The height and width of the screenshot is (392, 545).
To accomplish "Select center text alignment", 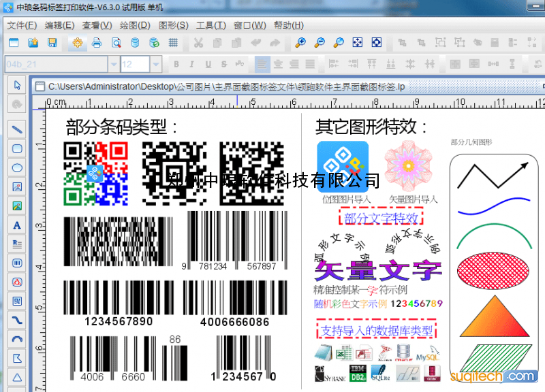I will 278,64.
